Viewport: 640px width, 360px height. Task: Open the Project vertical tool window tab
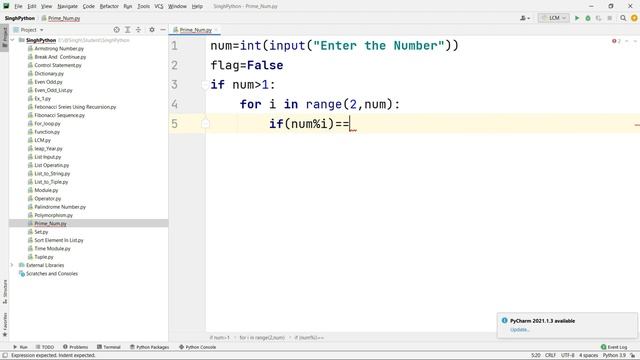point(4,37)
